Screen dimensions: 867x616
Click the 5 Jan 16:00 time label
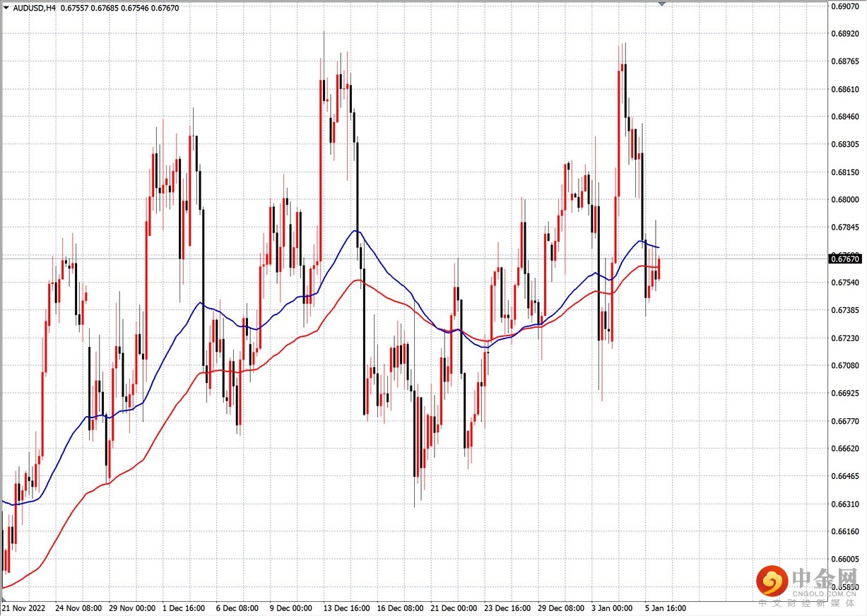pos(664,608)
